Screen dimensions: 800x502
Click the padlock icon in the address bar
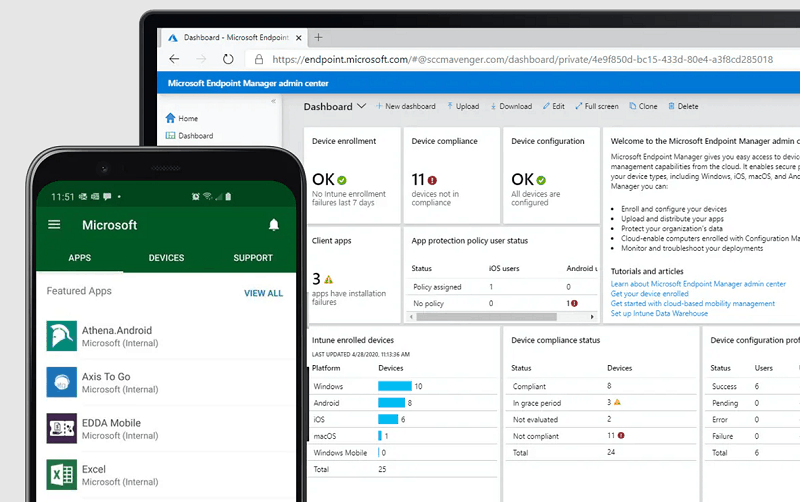[x=259, y=59]
